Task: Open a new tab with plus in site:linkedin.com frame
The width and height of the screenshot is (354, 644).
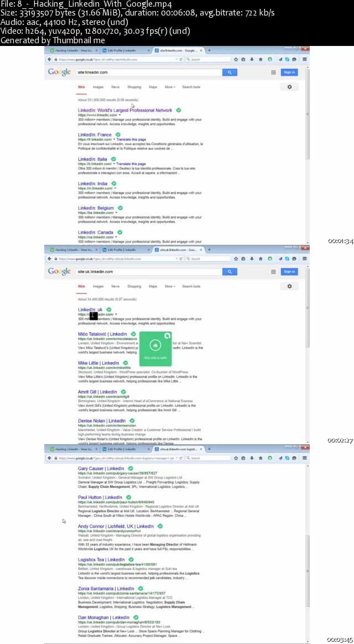Action: [x=209, y=50]
